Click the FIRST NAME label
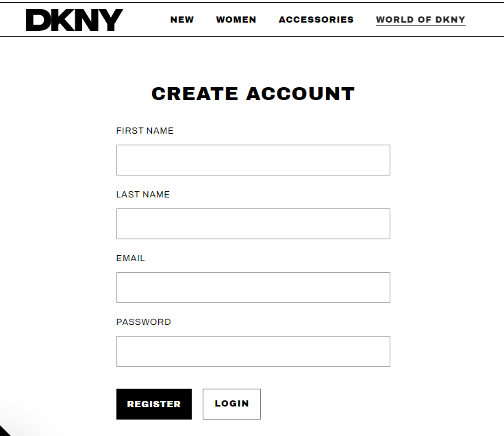504x436 pixels. click(144, 131)
